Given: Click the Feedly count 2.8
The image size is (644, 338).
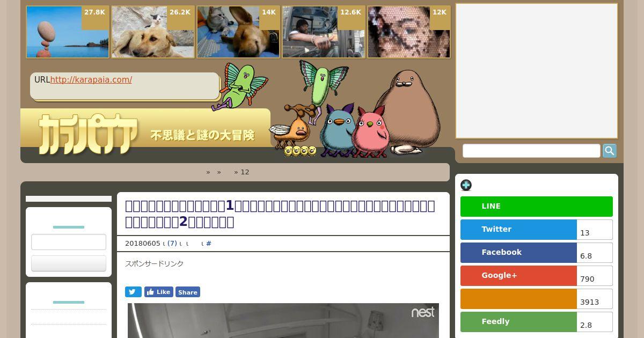Looking at the screenshot, I should coord(595,322).
